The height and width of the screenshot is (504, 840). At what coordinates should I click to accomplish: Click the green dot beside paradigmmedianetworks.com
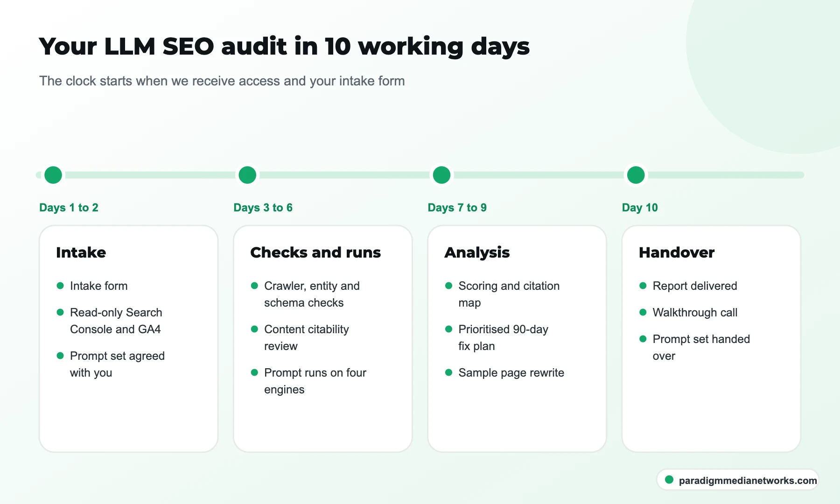point(669,479)
